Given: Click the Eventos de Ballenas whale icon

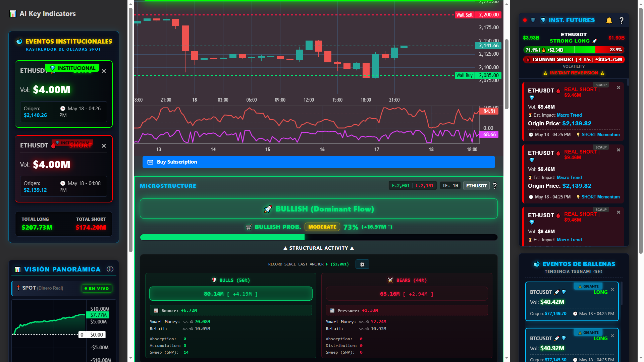Looking at the screenshot, I should (537, 264).
